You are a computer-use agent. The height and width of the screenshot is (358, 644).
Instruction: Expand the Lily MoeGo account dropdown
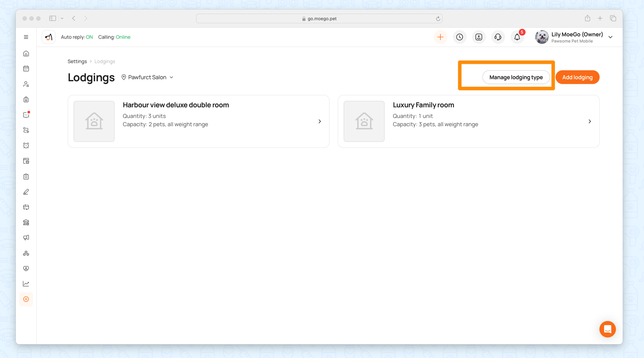610,37
